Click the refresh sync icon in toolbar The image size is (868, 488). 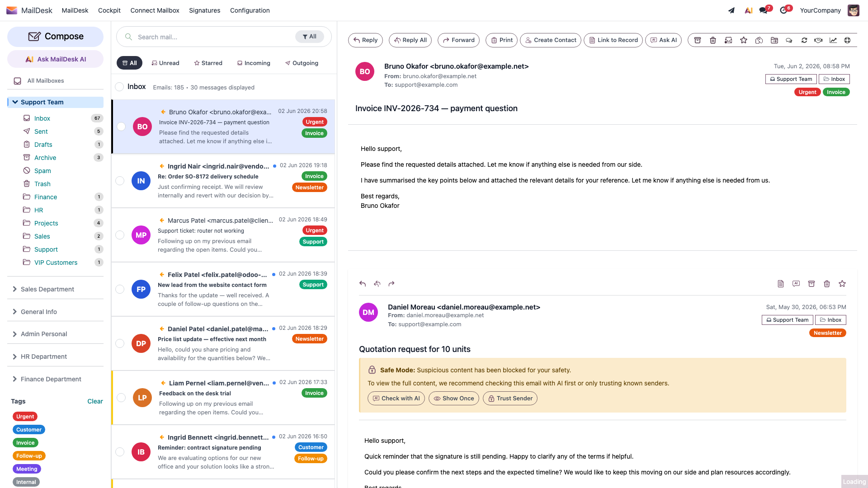(x=804, y=40)
